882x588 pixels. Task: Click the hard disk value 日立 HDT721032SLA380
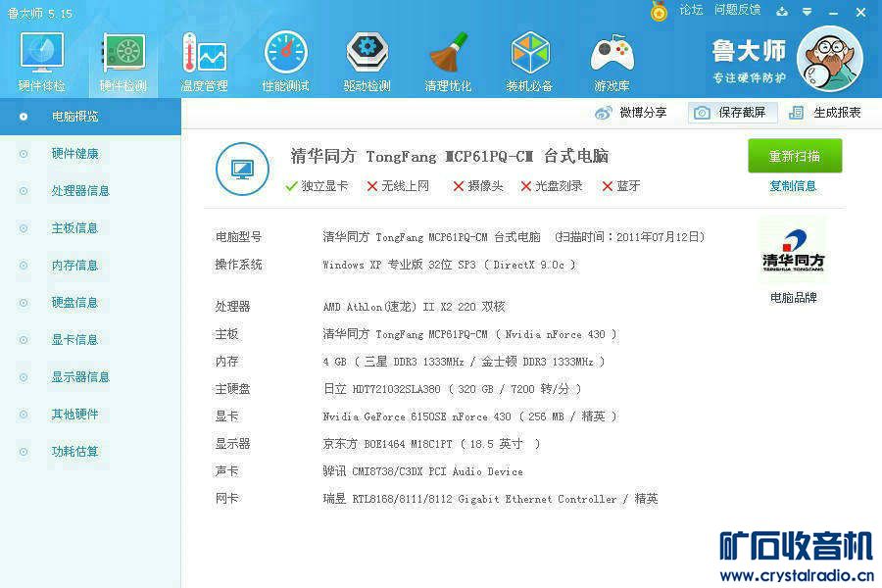tap(452, 389)
